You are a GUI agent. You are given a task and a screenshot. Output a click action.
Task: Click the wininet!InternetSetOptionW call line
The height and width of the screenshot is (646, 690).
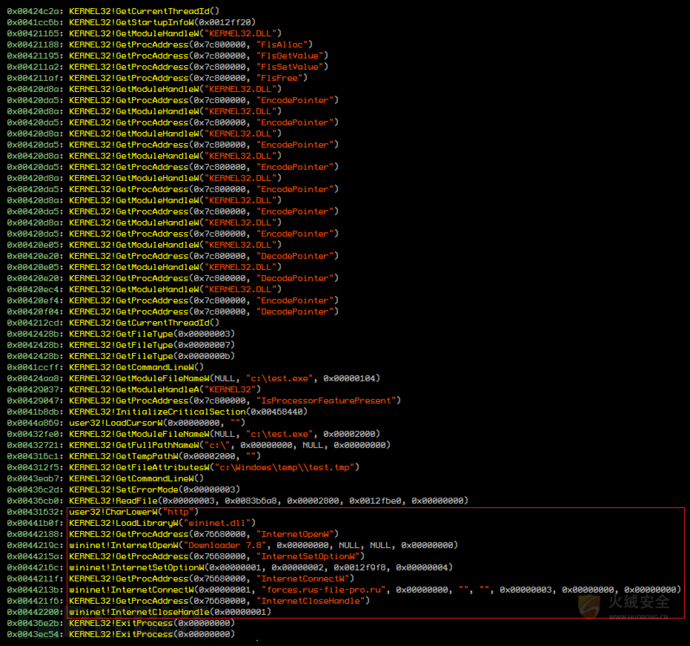230,568
